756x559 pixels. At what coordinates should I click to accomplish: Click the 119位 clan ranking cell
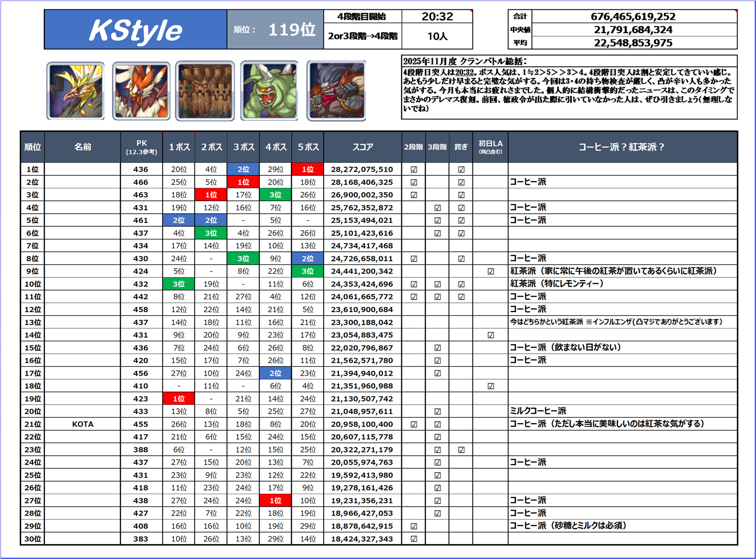coord(275,30)
